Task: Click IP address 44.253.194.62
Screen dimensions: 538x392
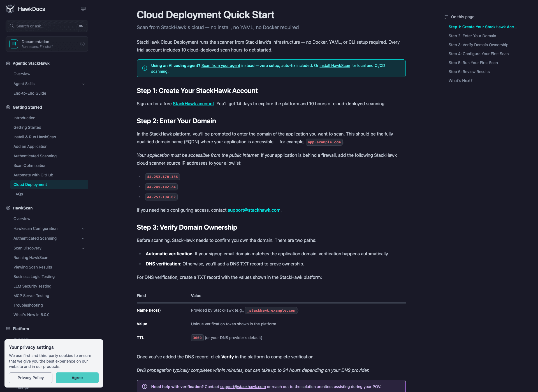Action: [x=161, y=197]
